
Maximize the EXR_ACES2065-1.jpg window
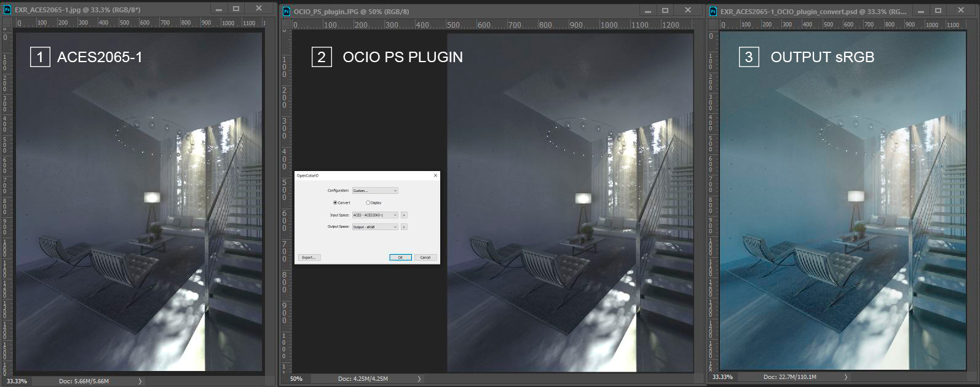pyautogui.click(x=236, y=9)
